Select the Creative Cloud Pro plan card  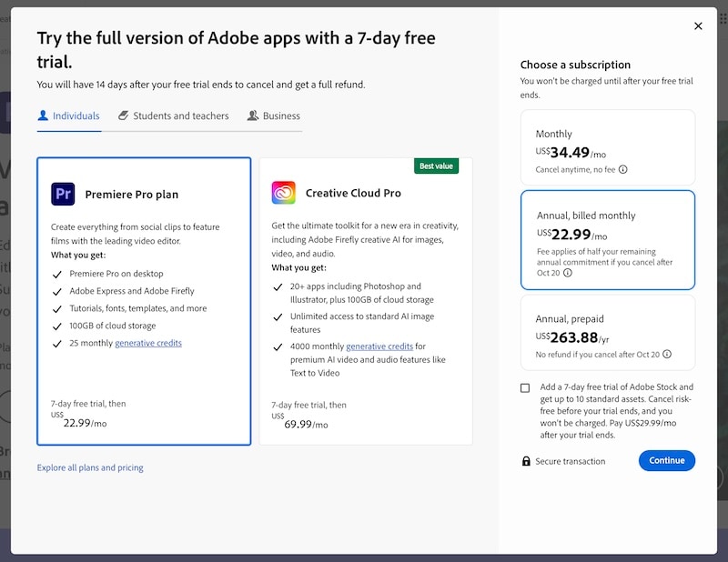tap(366, 300)
